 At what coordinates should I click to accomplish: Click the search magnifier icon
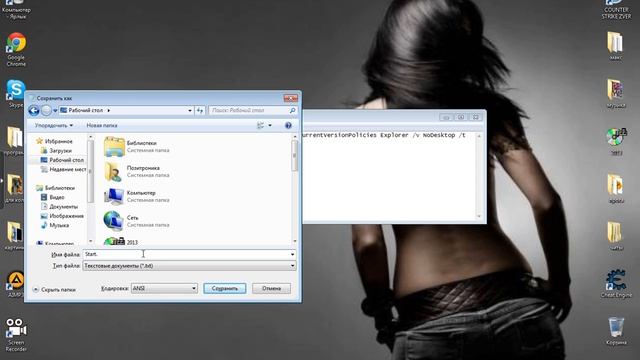pyautogui.click(x=292, y=111)
